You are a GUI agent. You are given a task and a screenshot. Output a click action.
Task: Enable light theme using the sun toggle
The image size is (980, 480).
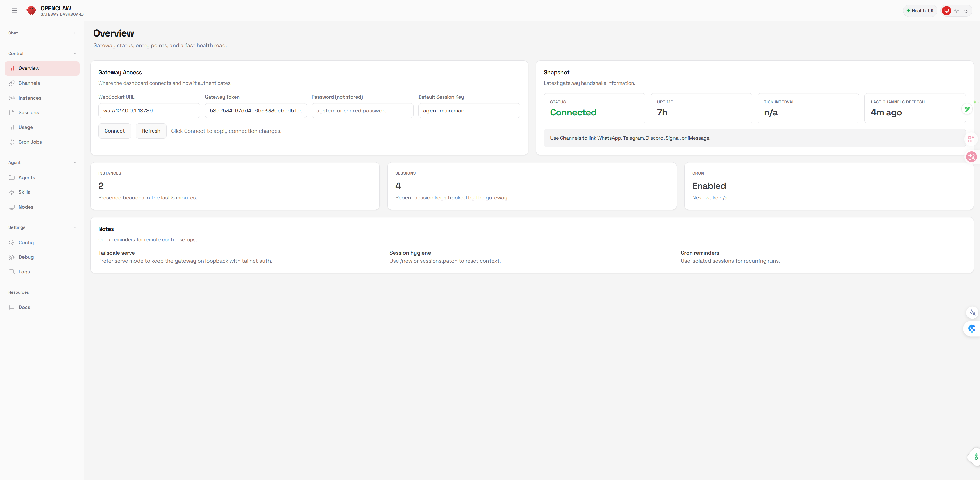tap(957, 10)
